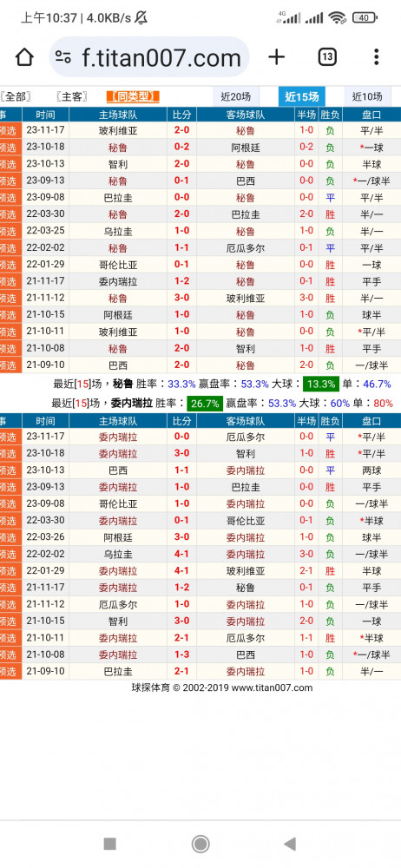Image resolution: width=401 pixels, height=868 pixels.
Task: Click the green 26.7% win rate box
Action: tap(205, 403)
